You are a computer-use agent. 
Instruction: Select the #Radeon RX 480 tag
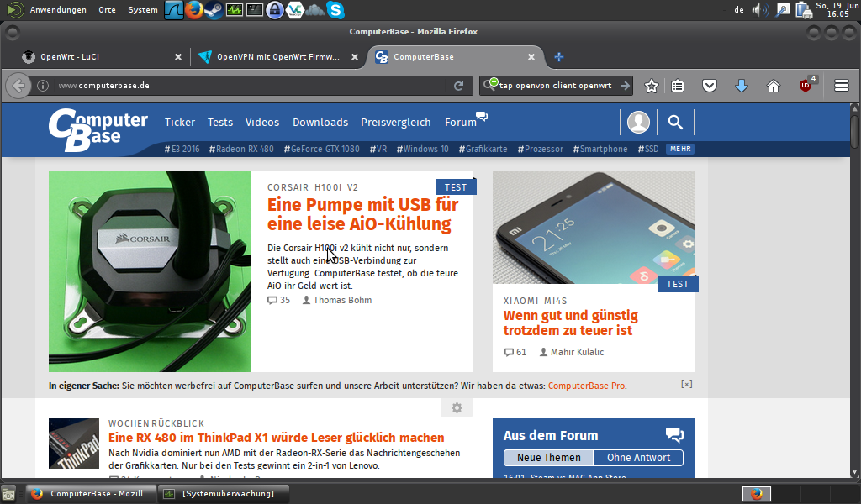point(241,149)
